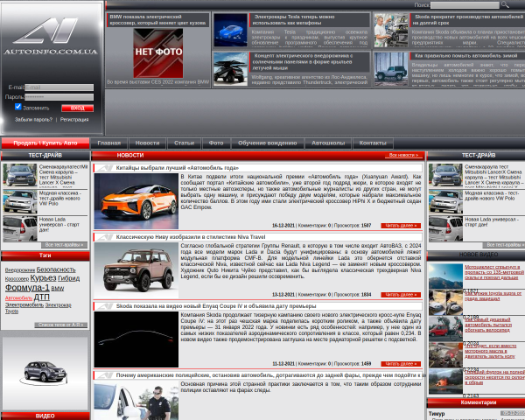
Task: Click the search text field
Action: (465, 5)
